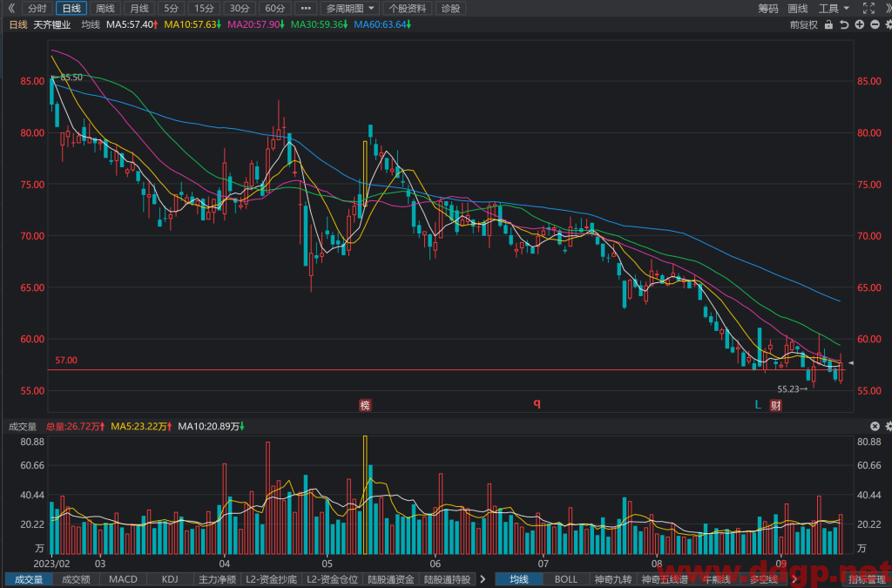Click the MA10:57.63 value

click(193, 24)
